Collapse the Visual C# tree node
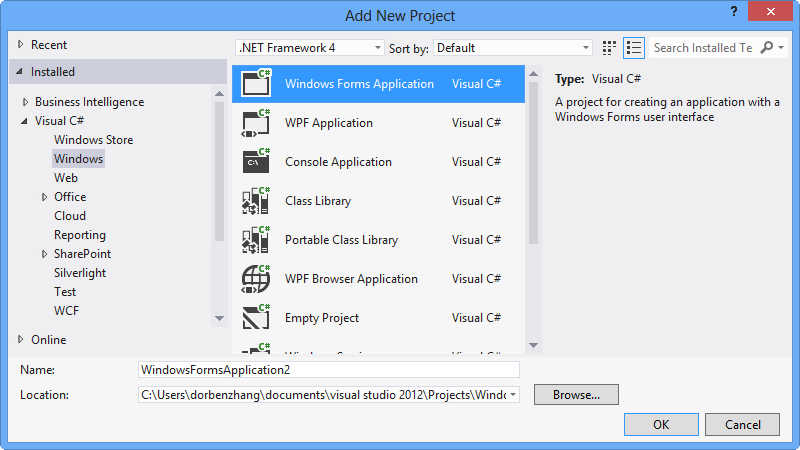 point(24,121)
